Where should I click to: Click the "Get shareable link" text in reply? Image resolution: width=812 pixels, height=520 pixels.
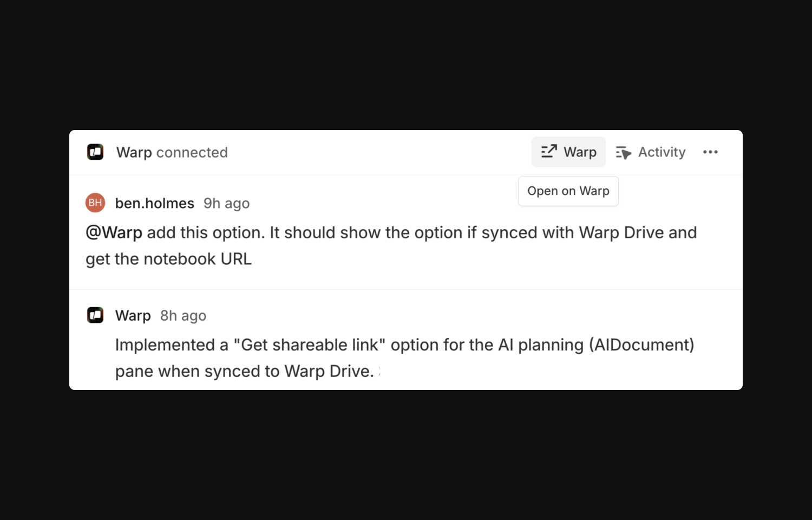click(309, 345)
